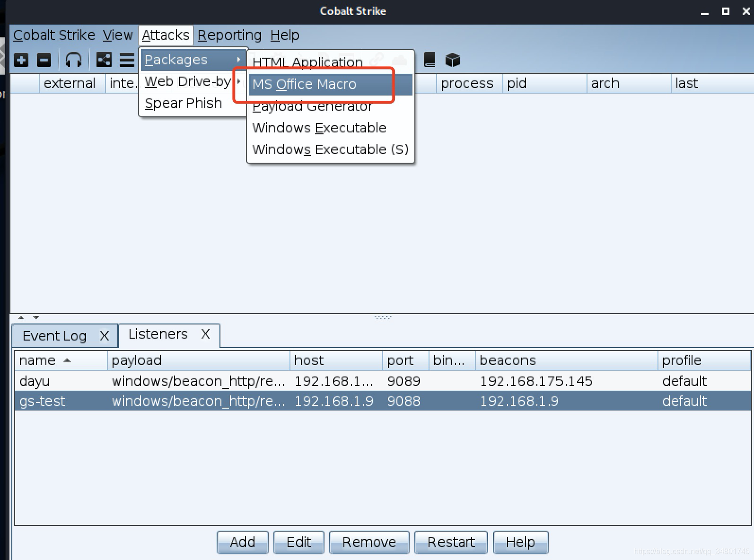Switch to the Listeners tab
754x560 pixels.
coord(158,334)
